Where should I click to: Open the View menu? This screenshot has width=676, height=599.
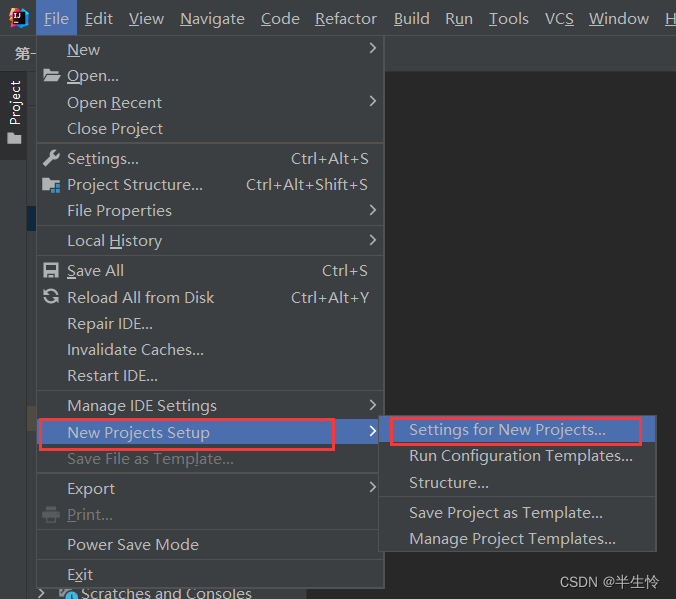click(146, 19)
